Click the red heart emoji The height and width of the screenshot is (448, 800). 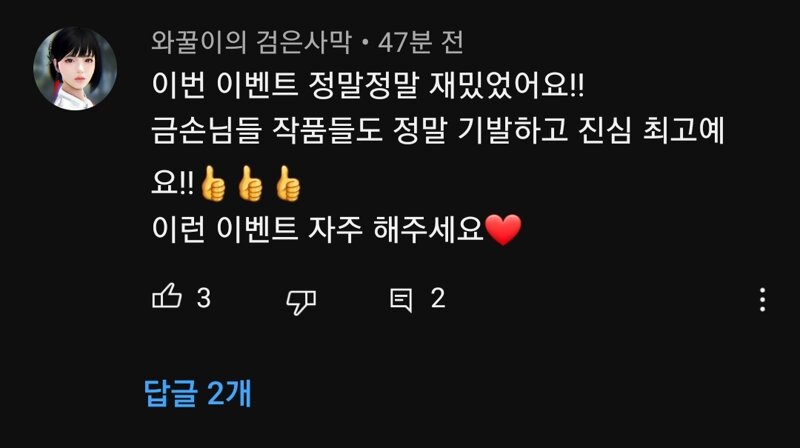(x=504, y=230)
